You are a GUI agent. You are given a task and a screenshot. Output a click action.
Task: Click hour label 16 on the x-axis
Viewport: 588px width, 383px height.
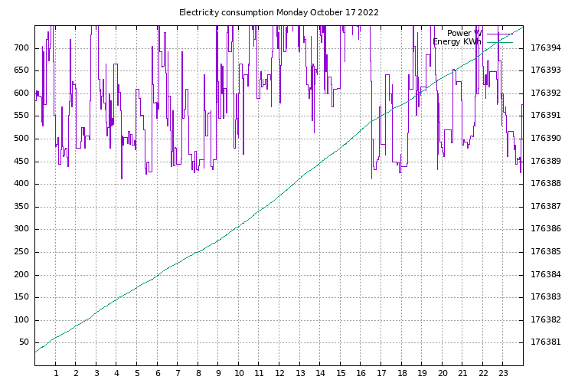coord(361,374)
